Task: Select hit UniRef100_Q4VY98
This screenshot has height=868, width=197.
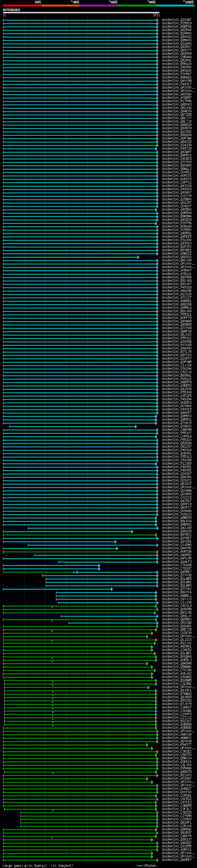Action: (x=177, y=81)
